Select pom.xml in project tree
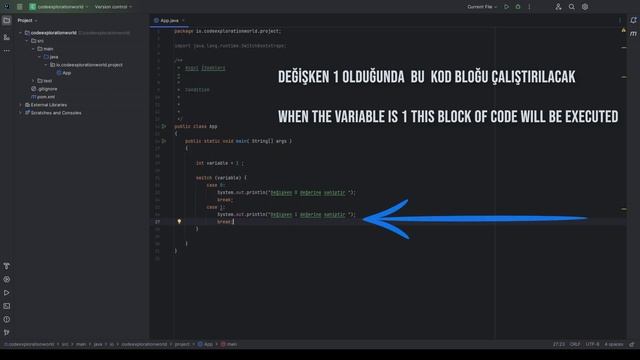640x360 pixels. 43,97
